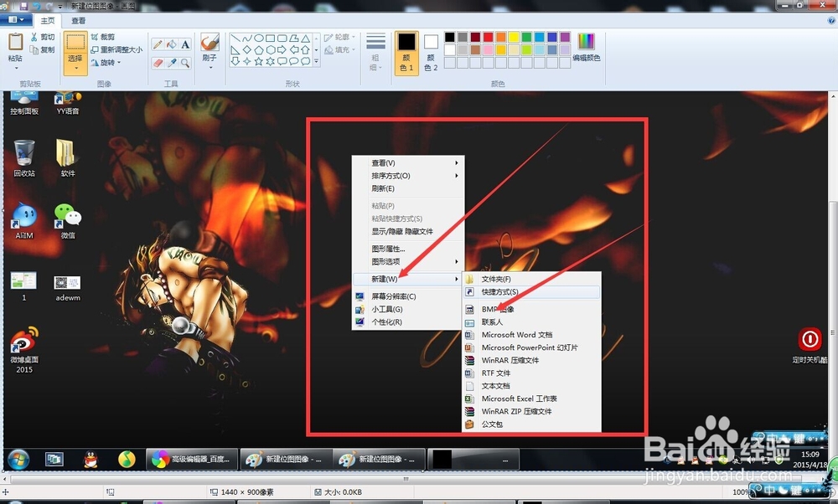Click the Save icon in quick access toolbar
This screenshot has width=838, height=504.
[x=23, y=6]
